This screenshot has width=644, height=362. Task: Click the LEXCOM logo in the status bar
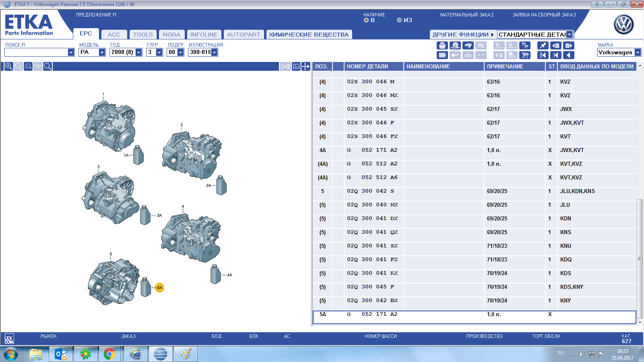point(9,339)
